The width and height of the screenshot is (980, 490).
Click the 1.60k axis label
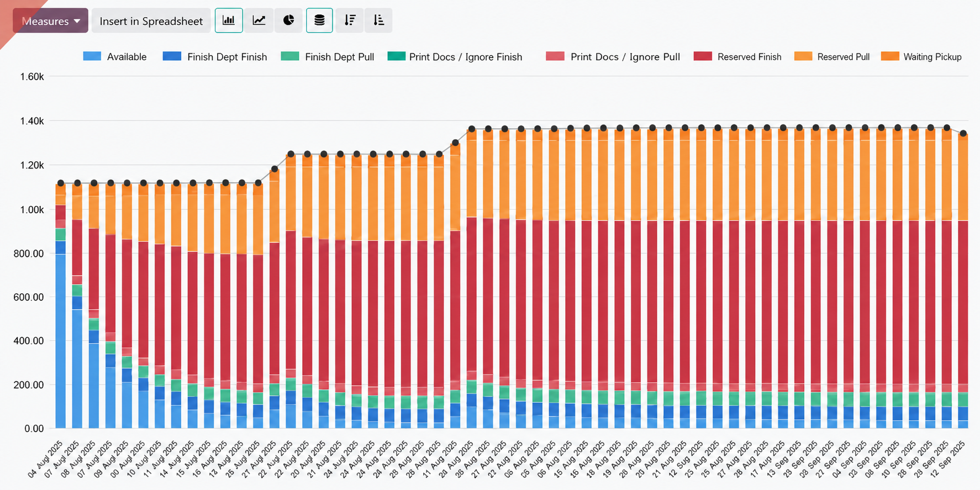click(x=32, y=77)
